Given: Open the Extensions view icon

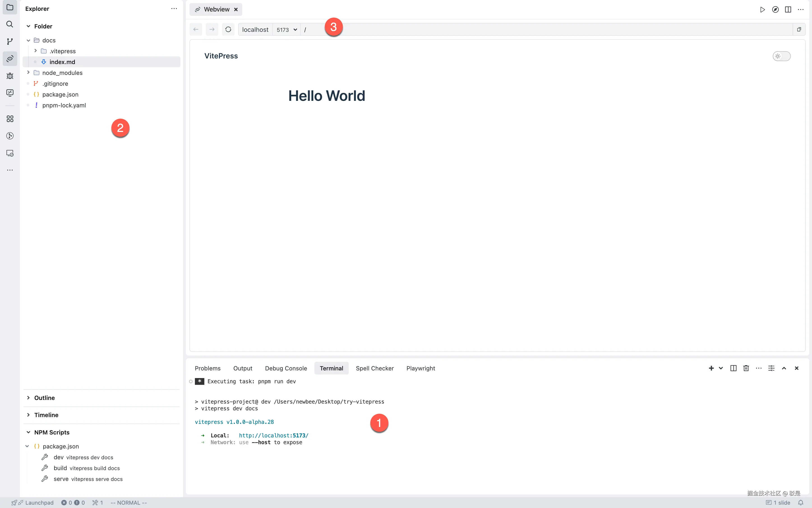Looking at the screenshot, I should (10, 119).
